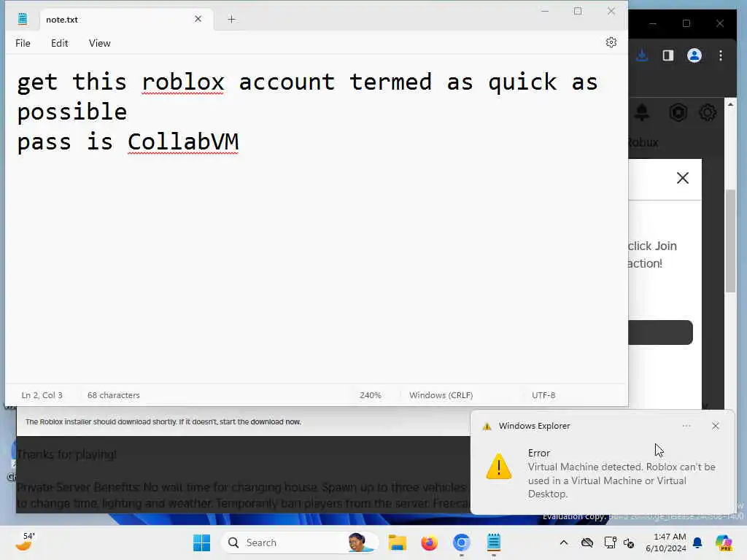The width and height of the screenshot is (747, 560).
Task: Open Roblox Robux hexagon icon
Action: pyautogui.click(x=678, y=113)
